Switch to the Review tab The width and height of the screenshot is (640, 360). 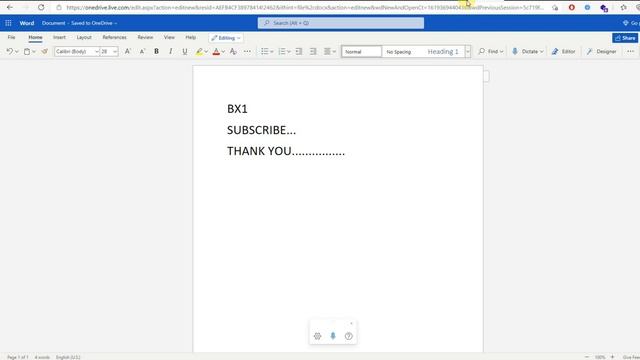pos(145,37)
